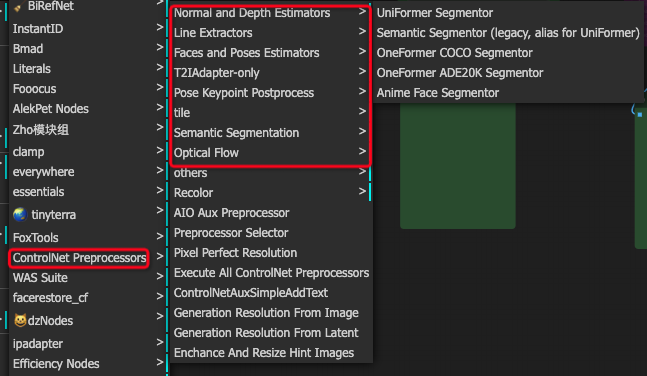
Task: Open the T2IAdapter-only submenu
Action: (270, 73)
